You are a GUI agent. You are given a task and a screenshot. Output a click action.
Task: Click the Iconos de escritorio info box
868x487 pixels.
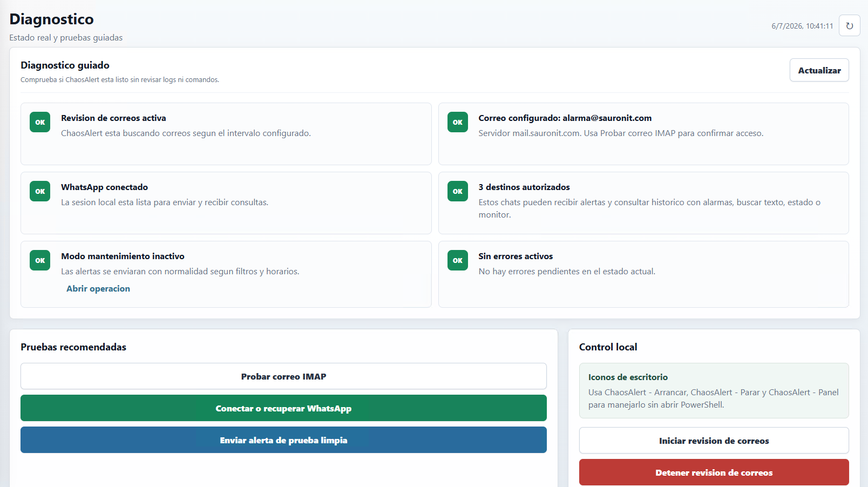coord(714,390)
